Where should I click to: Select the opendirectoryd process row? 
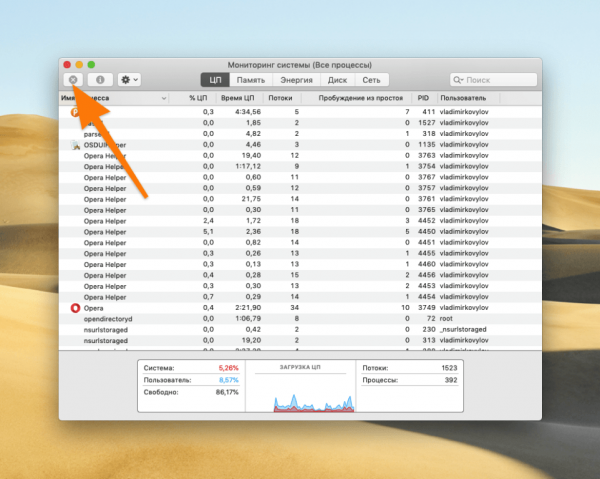(x=300, y=319)
